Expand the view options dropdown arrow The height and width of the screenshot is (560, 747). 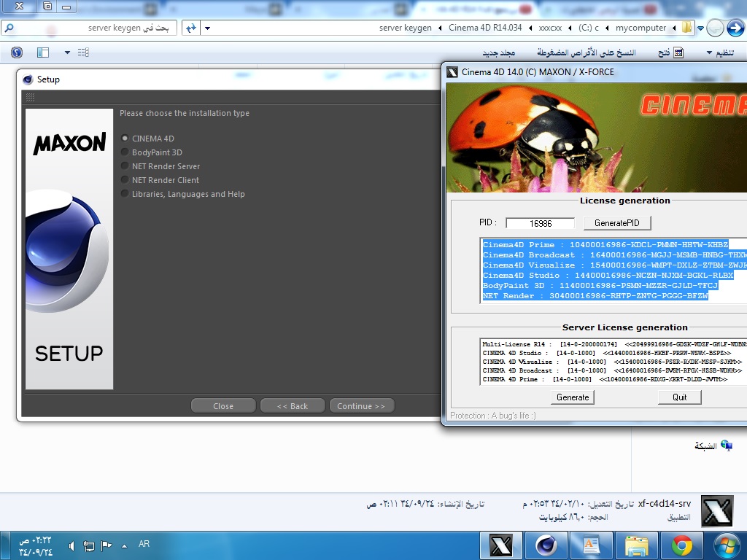coord(67,52)
